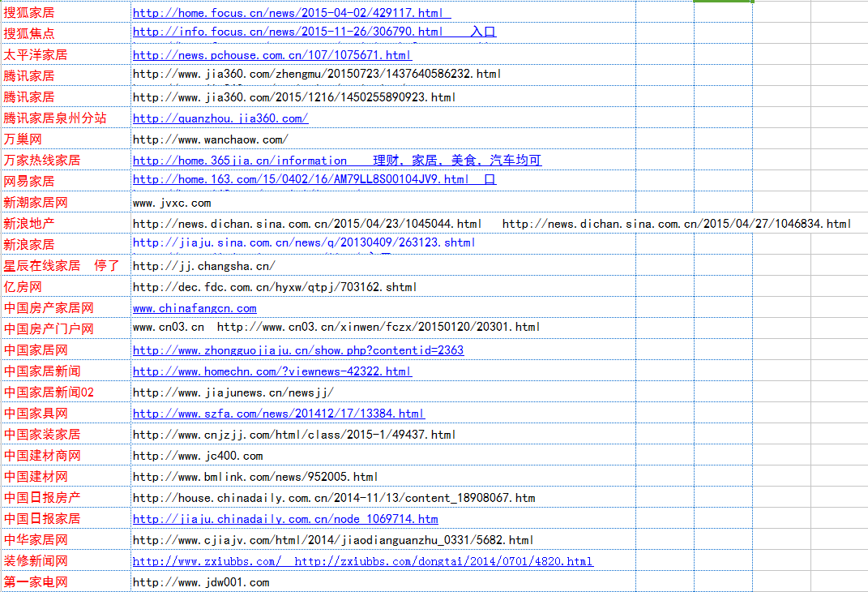Click the 星辰在线家居 停了 cell
868x592 pixels.
66,264
